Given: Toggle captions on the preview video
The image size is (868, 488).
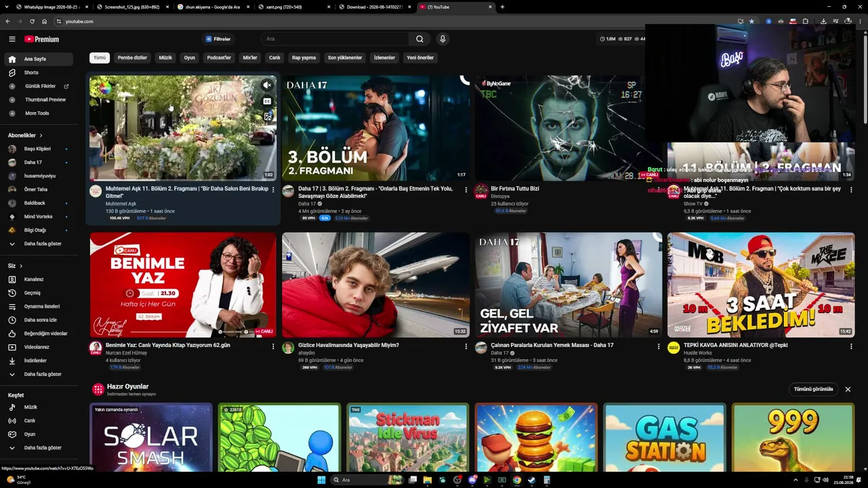Looking at the screenshot, I should point(267,101).
